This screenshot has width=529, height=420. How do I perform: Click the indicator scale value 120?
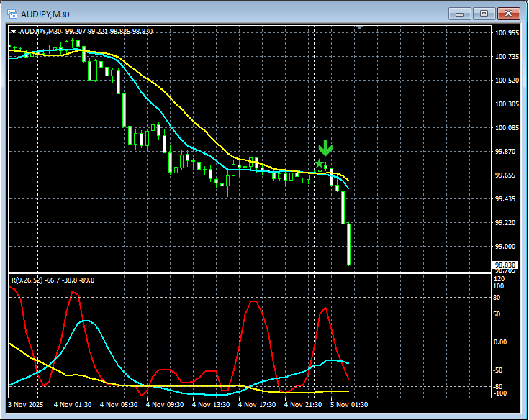pos(499,279)
